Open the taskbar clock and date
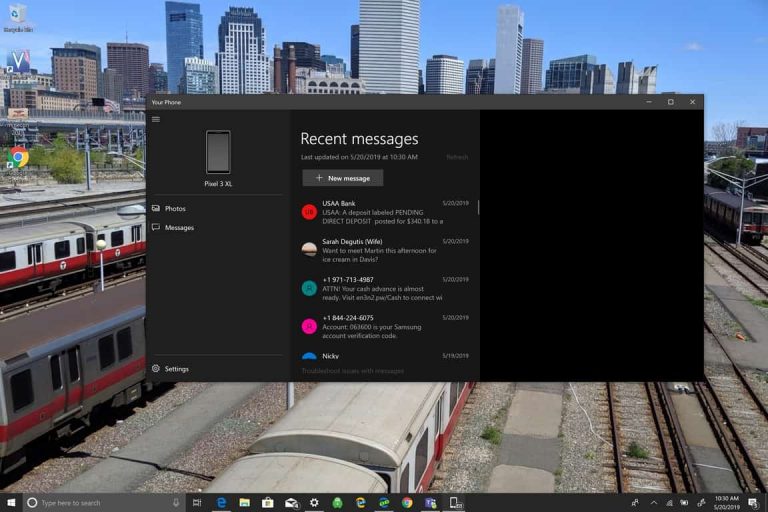This screenshot has height=512, width=768. point(727,503)
